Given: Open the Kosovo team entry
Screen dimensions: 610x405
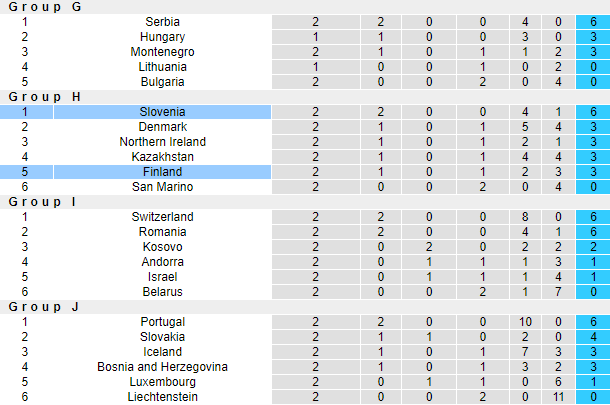Looking at the screenshot, I should coord(163,246).
